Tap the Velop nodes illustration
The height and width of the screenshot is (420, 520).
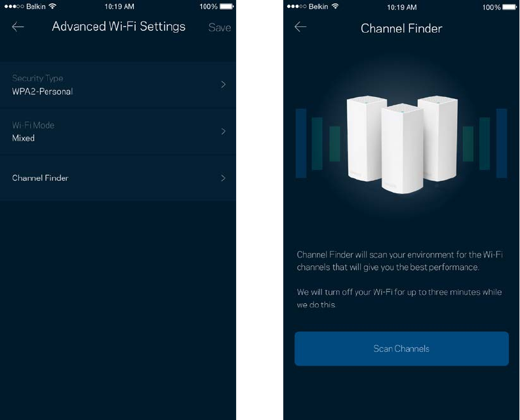point(402,144)
